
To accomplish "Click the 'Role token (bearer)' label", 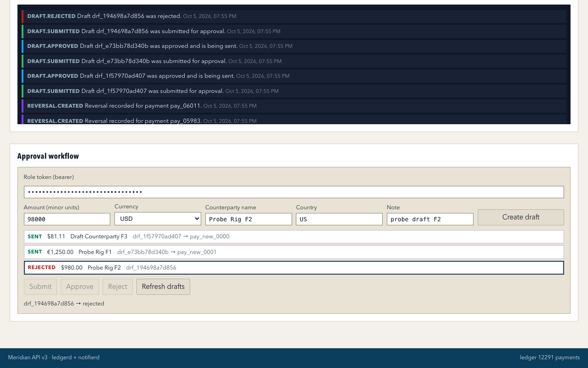I will point(49,177).
